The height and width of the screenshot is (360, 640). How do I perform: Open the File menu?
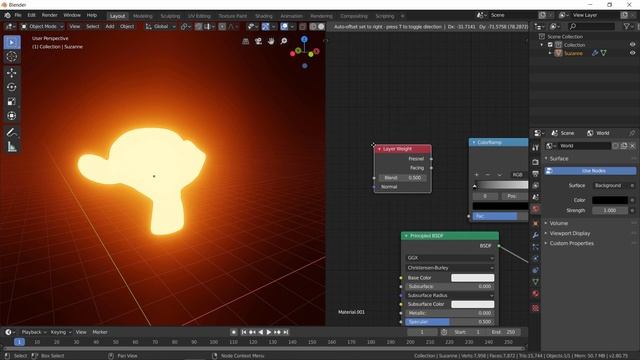[18, 15]
